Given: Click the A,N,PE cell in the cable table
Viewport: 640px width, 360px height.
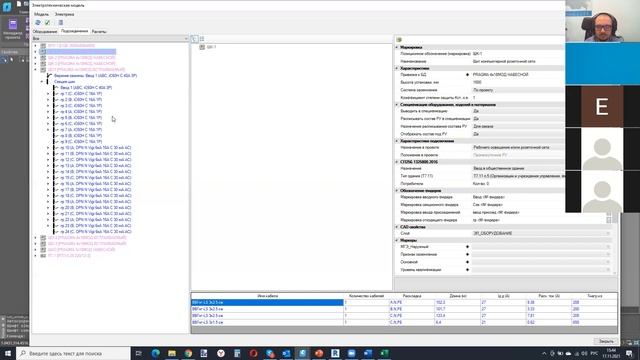Looking at the screenshot, I should tap(411, 302).
